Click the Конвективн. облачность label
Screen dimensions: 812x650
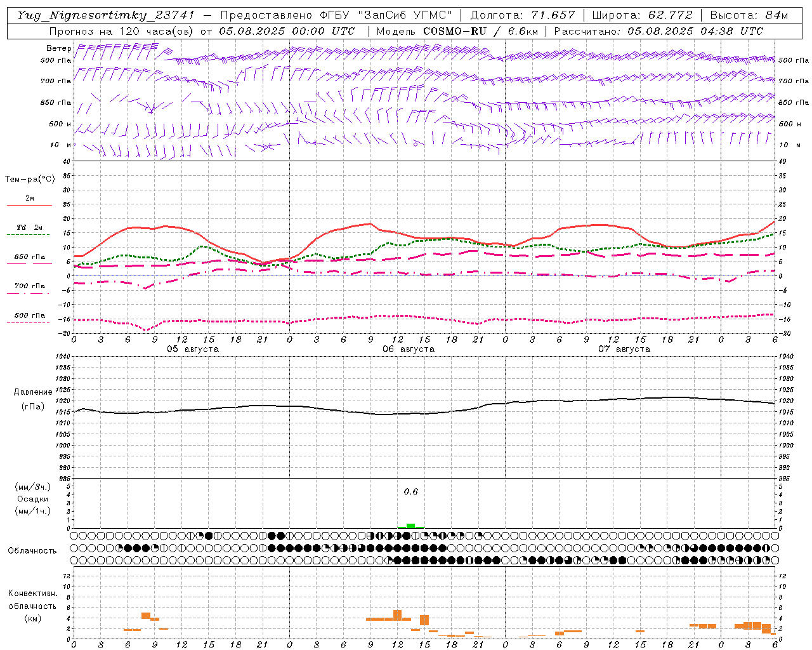click(x=32, y=600)
